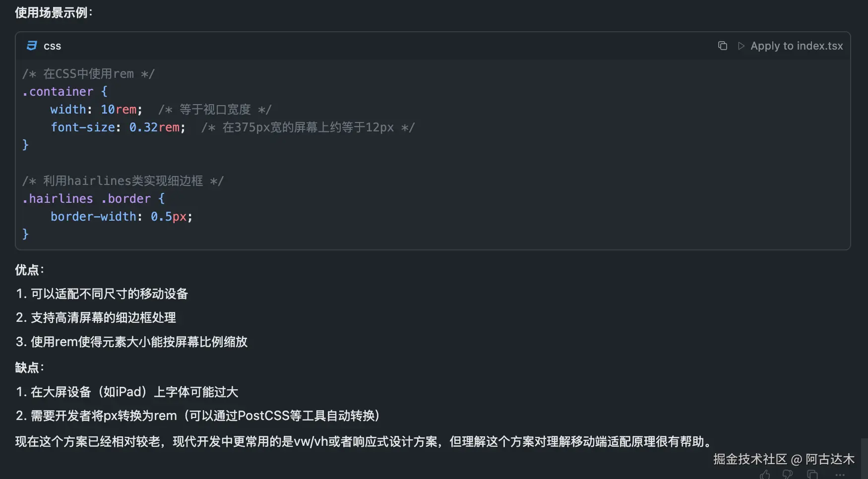Click the .container selector in the code
The image size is (868, 479).
(x=59, y=91)
